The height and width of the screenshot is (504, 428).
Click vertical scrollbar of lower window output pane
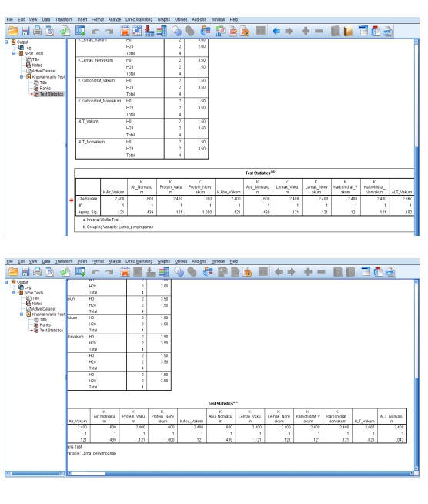tap(416, 375)
